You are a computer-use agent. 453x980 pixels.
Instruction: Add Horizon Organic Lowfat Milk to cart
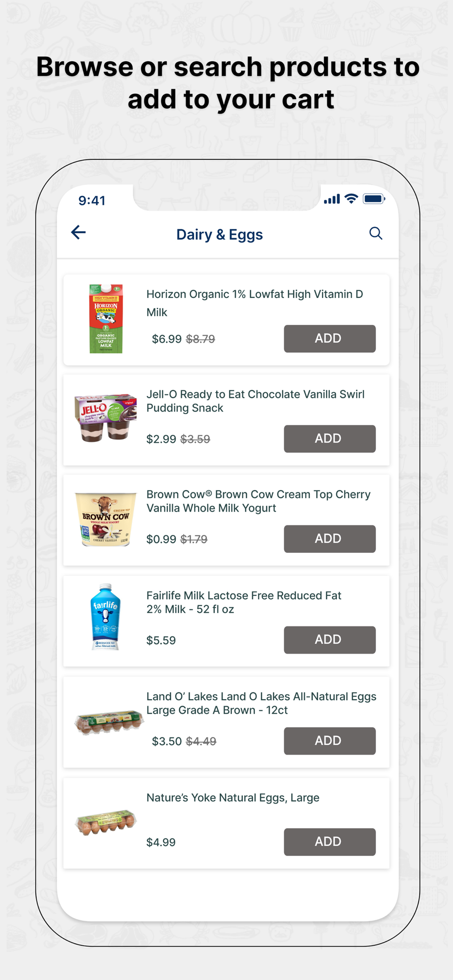[329, 339]
